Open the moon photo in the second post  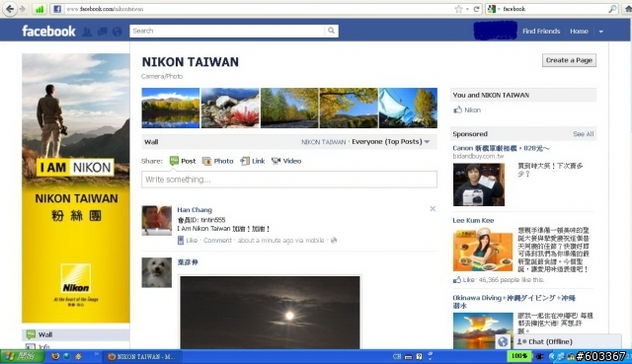(x=270, y=313)
